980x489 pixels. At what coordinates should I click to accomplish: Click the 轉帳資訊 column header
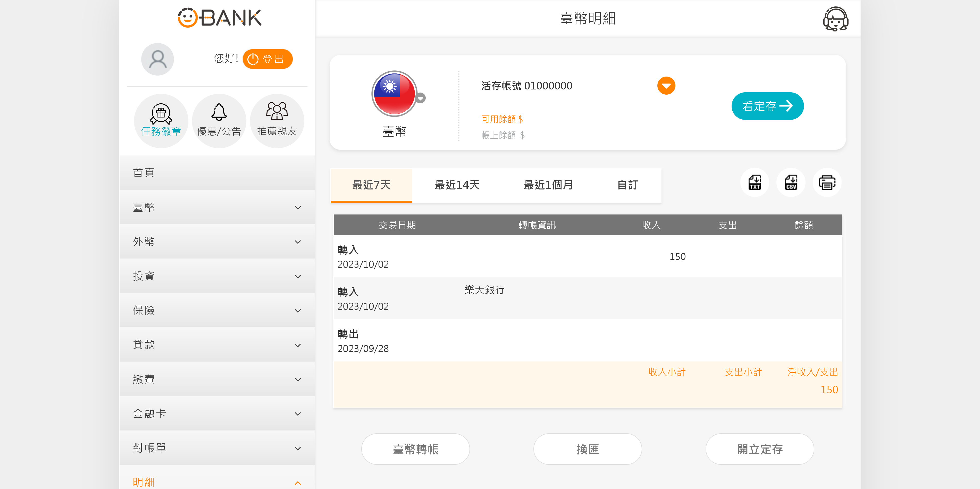pos(537,225)
